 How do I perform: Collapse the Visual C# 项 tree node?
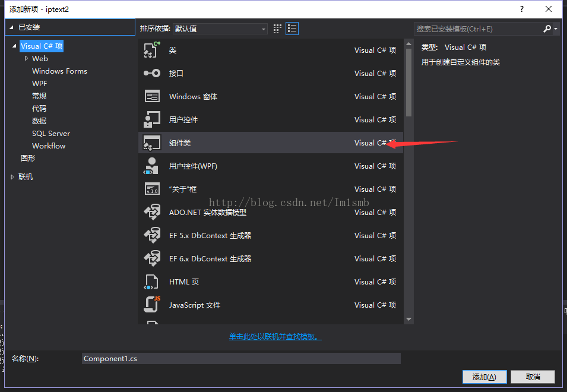[14, 46]
